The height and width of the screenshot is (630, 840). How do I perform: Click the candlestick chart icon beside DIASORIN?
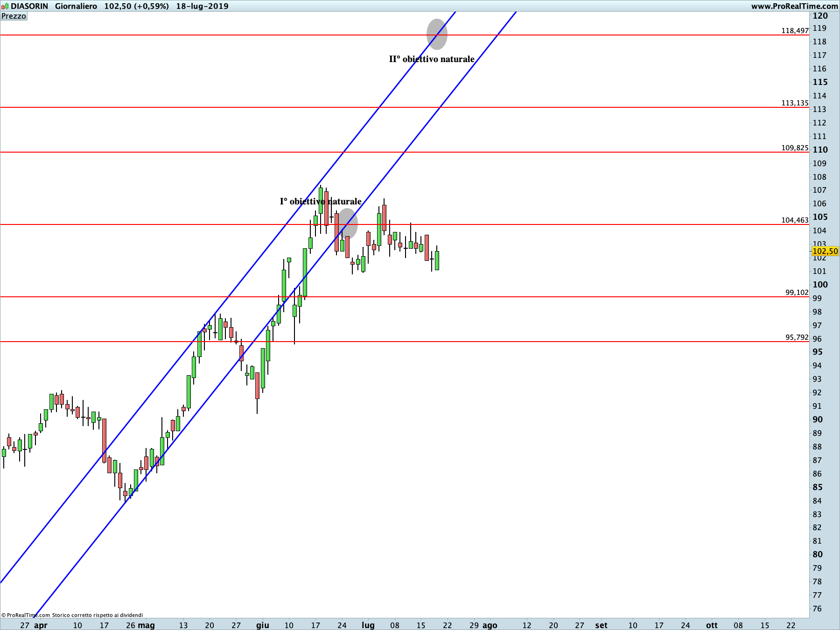(x=5, y=6)
